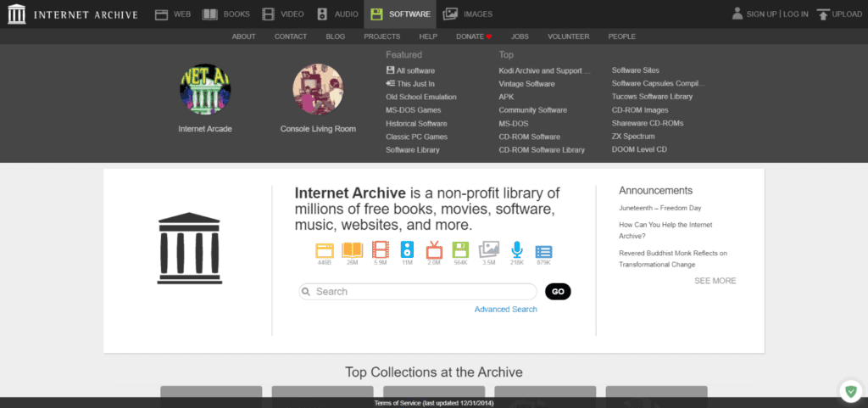The width and height of the screenshot is (868, 408).
Task: Open the BLOG menu item
Action: pyautogui.click(x=336, y=36)
